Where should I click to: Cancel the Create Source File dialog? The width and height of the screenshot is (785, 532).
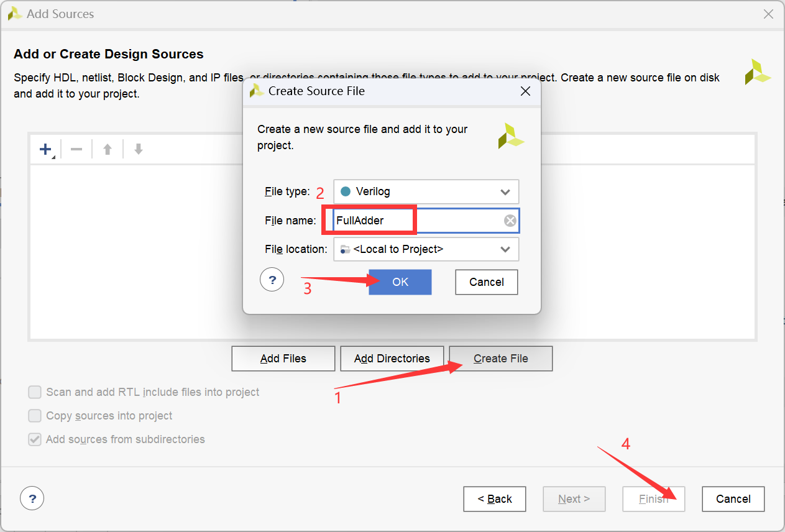[486, 282]
